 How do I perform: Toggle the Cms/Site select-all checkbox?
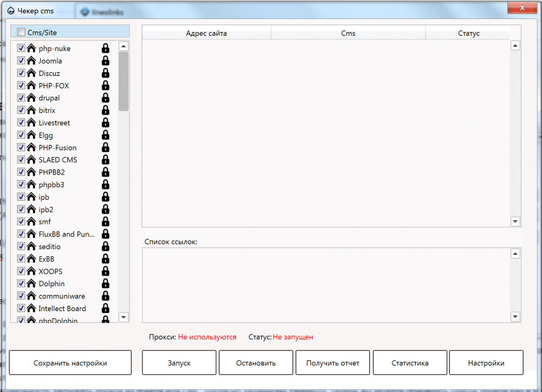pos(21,32)
